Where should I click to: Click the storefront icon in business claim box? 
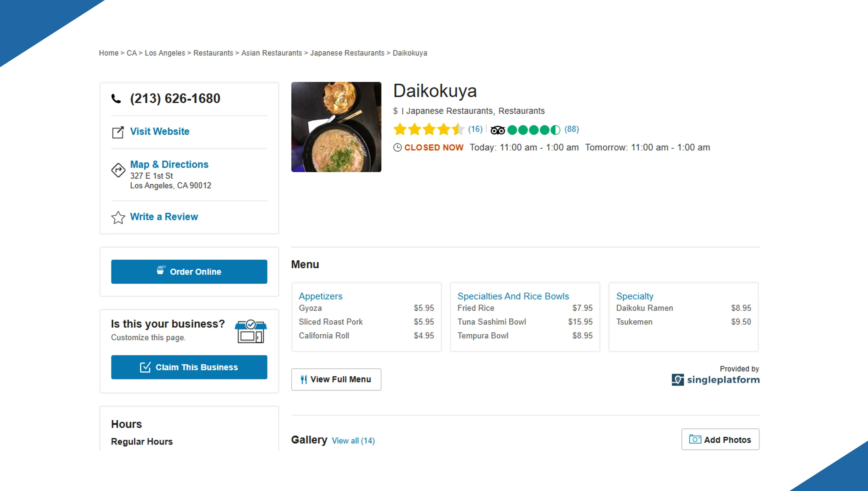coord(251,331)
